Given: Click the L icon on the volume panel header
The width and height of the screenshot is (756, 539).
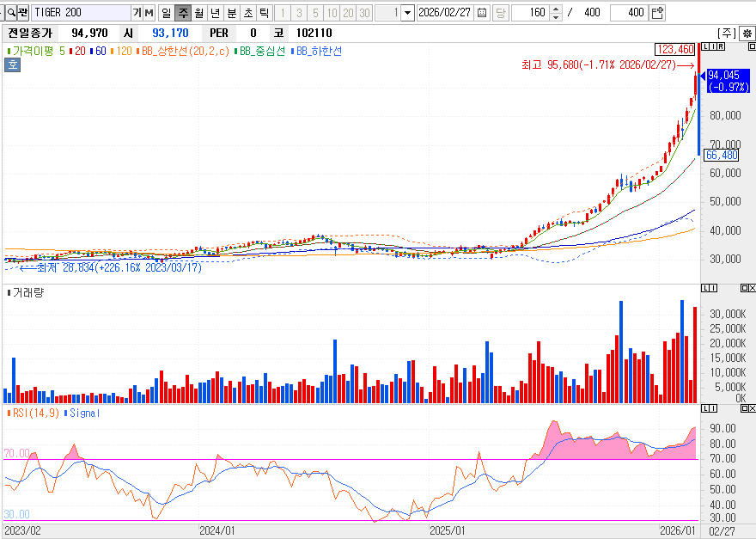Looking at the screenshot, I should pos(705,288).
